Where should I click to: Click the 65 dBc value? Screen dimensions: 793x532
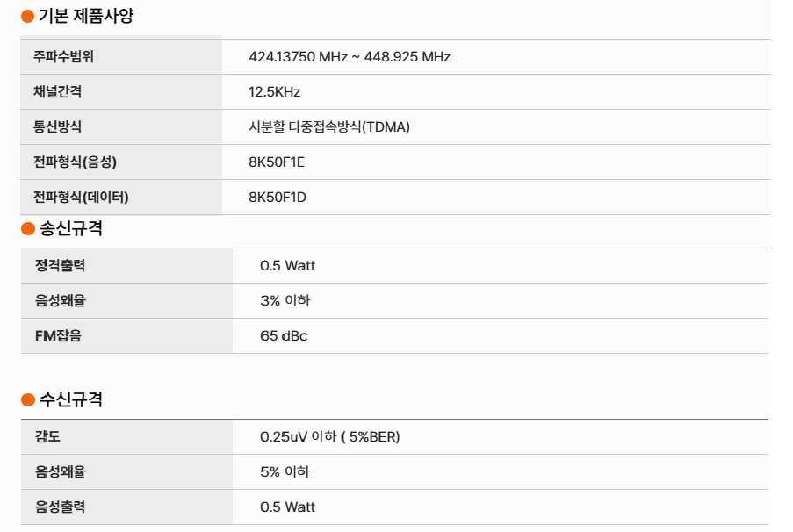click(284, 336)
